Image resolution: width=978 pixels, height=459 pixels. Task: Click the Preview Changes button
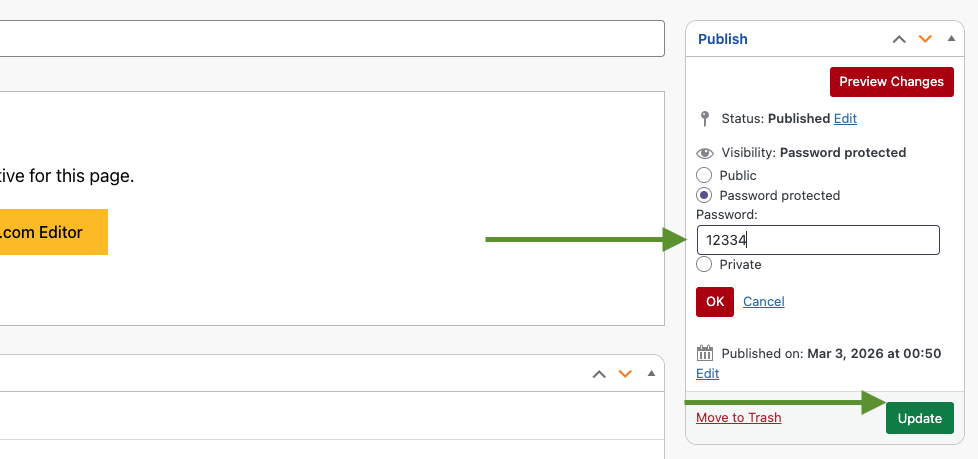click(891, 82)
